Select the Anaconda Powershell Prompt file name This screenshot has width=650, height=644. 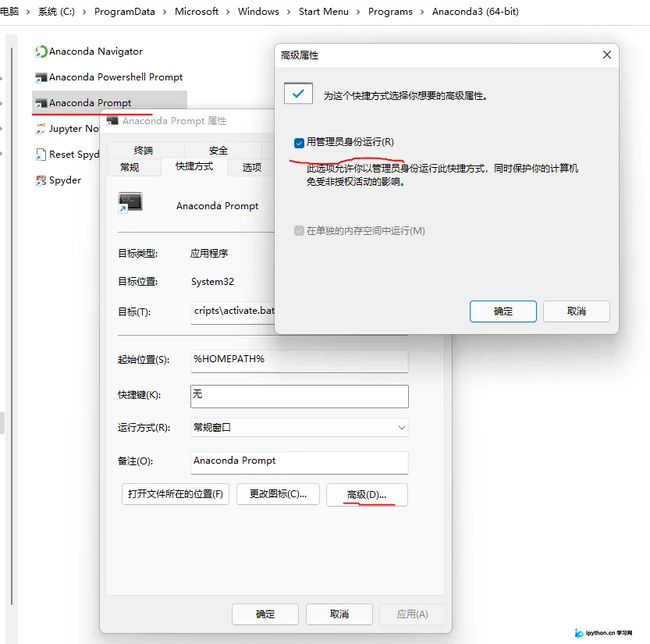pos(116,77)
